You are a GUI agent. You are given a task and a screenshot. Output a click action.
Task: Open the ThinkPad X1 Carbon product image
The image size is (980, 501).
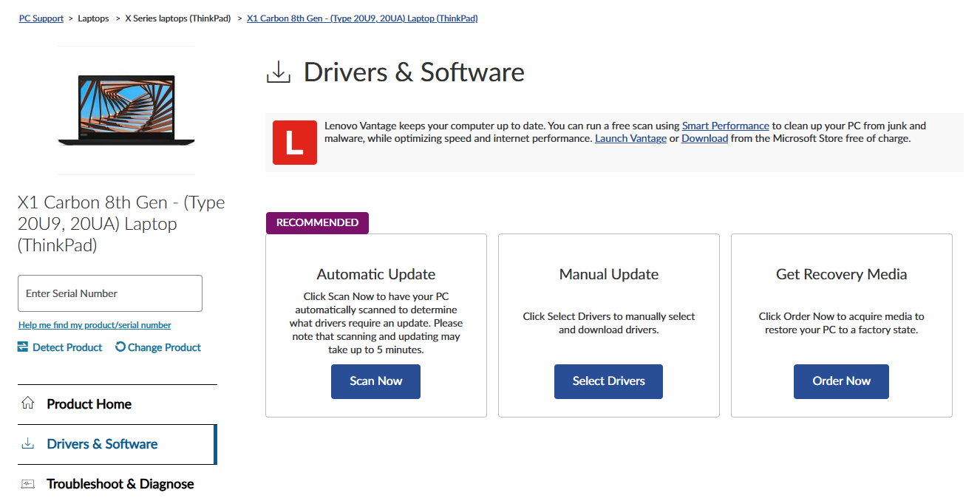point(126,110)
